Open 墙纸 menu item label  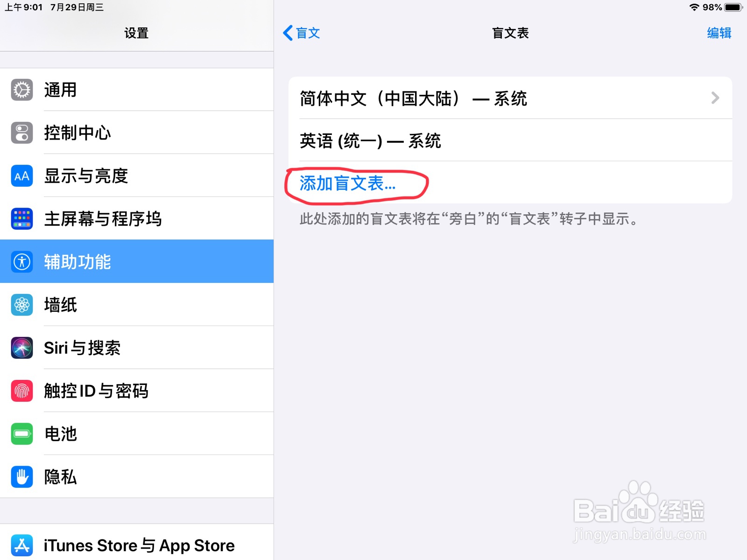60,305
